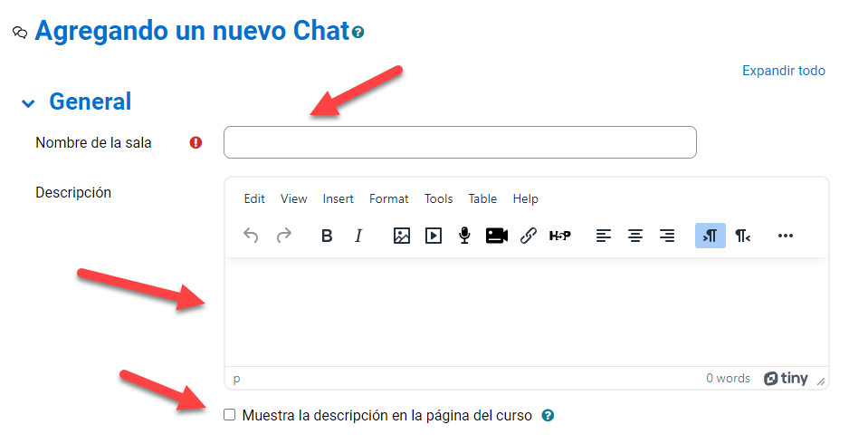Click the editor resize handle in the status bar
868x444 pixels.
[821, 381]
